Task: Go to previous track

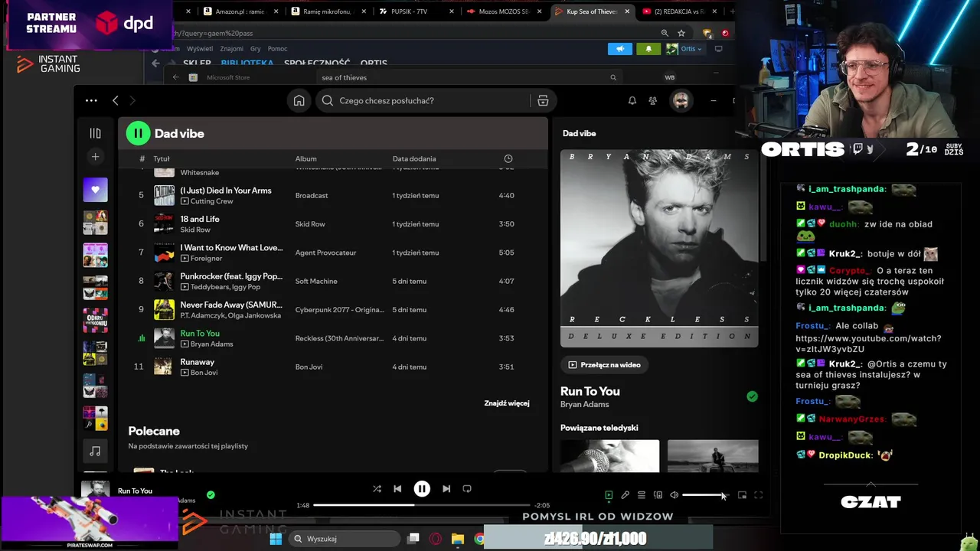Action: point(397,489)
